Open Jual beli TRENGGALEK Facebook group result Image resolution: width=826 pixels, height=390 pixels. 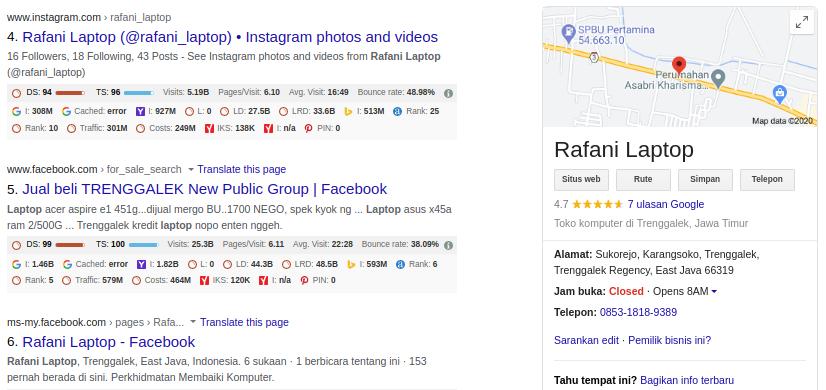click(204, 189)
